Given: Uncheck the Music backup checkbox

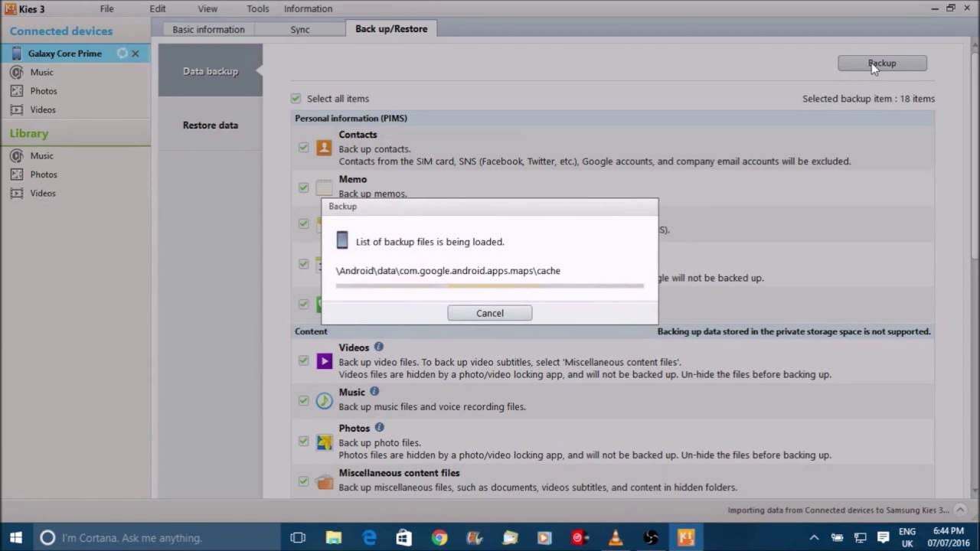Looking at the screenshot, I should [x=304, y=400].
